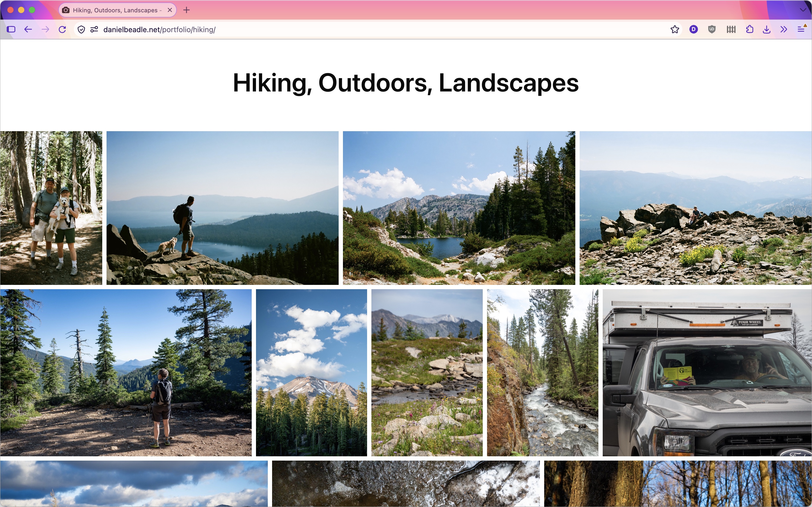Open forest creek rapids photo
The image size is (812, 507).
coord(542,373)
